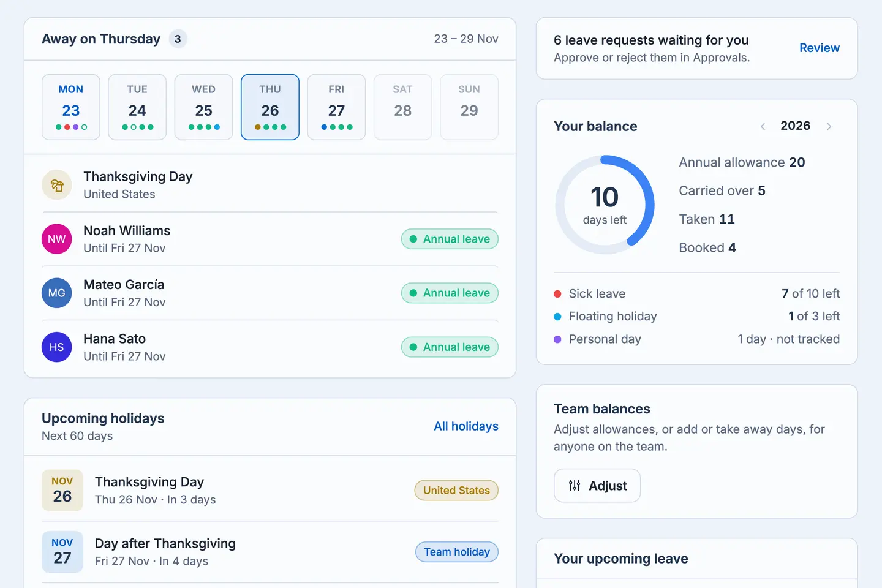Go to previous balance year
This screenshot has height=588, width=882.
coord(763,126)
